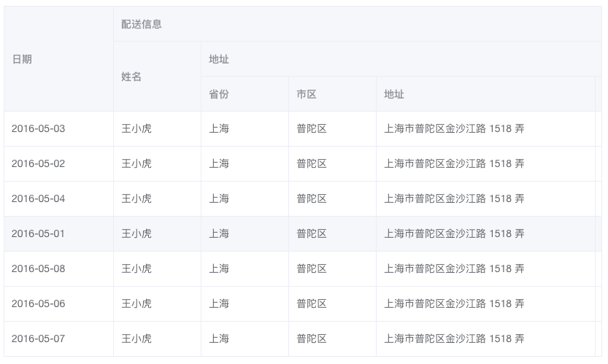Click the 日期 column header
This screenshot has height=364, width=608.
(22, 59)
